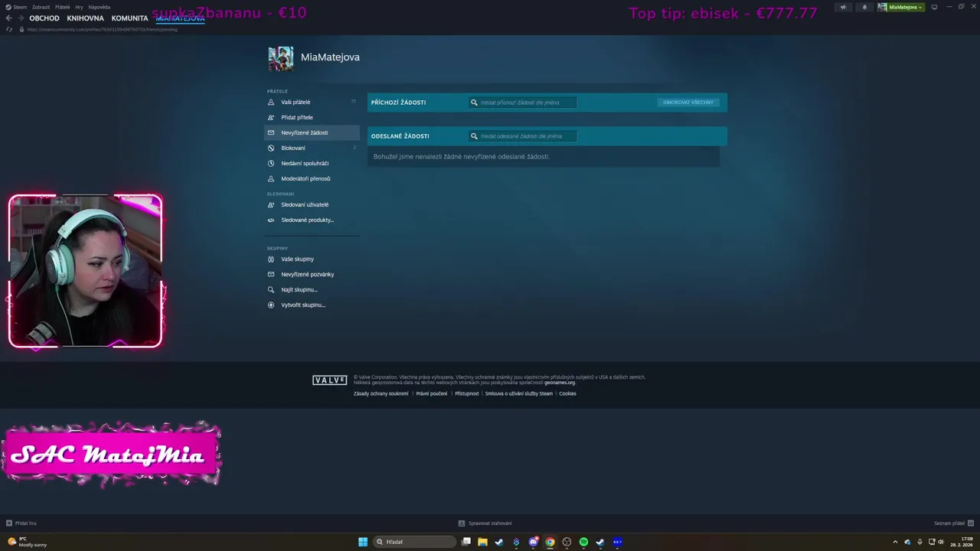This screenshot has width=980, height=551.
Task: Reload the page with refresh icon
Action: [9, 29]
